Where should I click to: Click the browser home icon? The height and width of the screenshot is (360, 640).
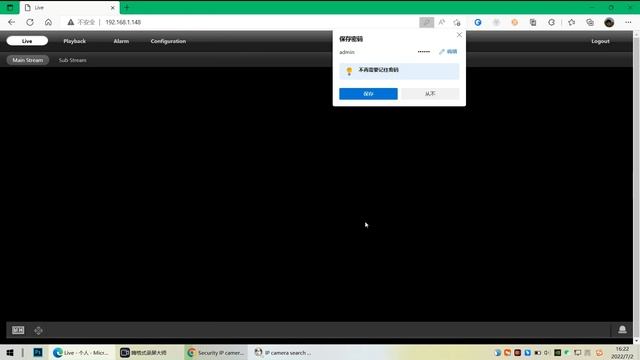pos(48,22)
